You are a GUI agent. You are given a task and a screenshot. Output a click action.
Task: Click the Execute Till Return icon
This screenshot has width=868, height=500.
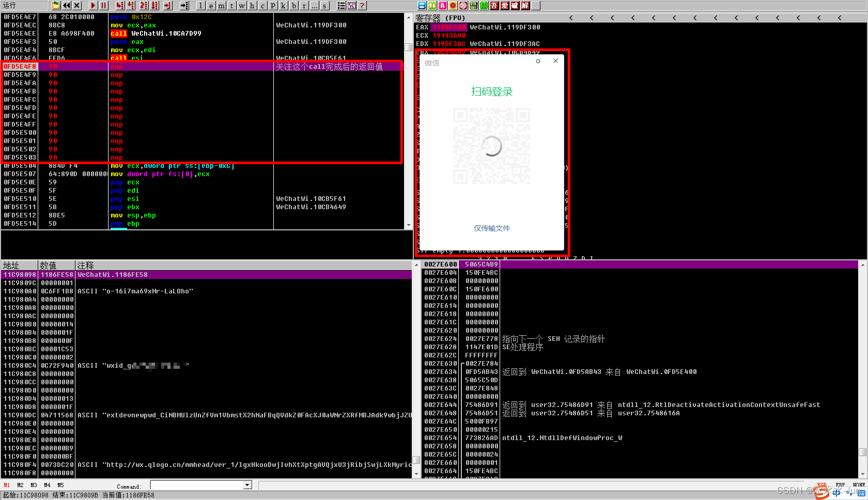(x=167, y=6)
